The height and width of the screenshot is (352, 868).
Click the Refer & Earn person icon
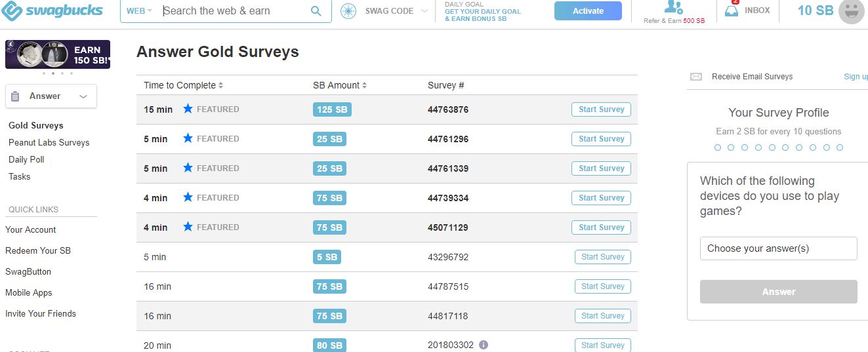[674, 7]
